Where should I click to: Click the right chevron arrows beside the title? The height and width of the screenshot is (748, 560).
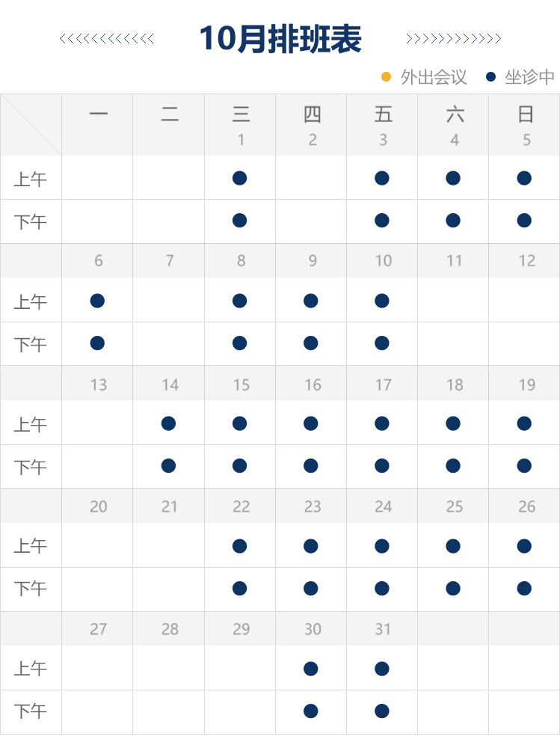click(453, 39)
